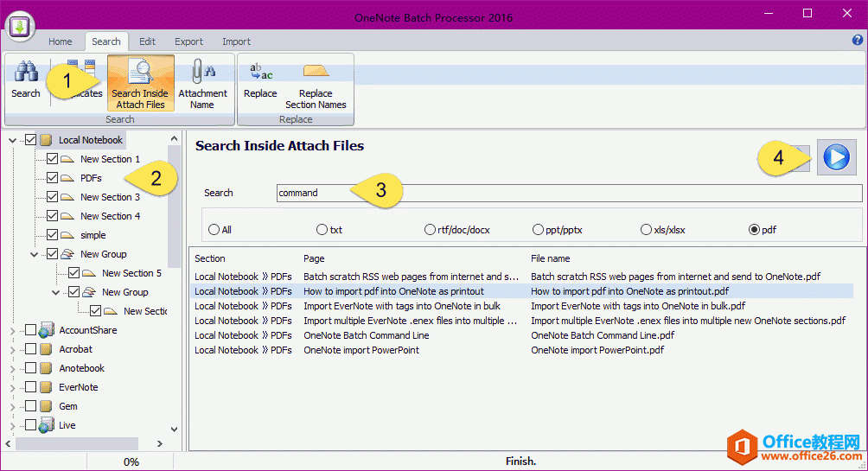Select New Section 4 in tree
The height and width of the screenshot is (471, 868).
[x=110, y=216]
